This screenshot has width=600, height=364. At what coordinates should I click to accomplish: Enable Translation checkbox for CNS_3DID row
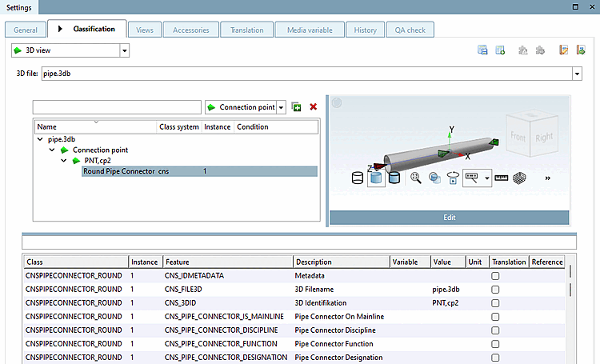496,303
